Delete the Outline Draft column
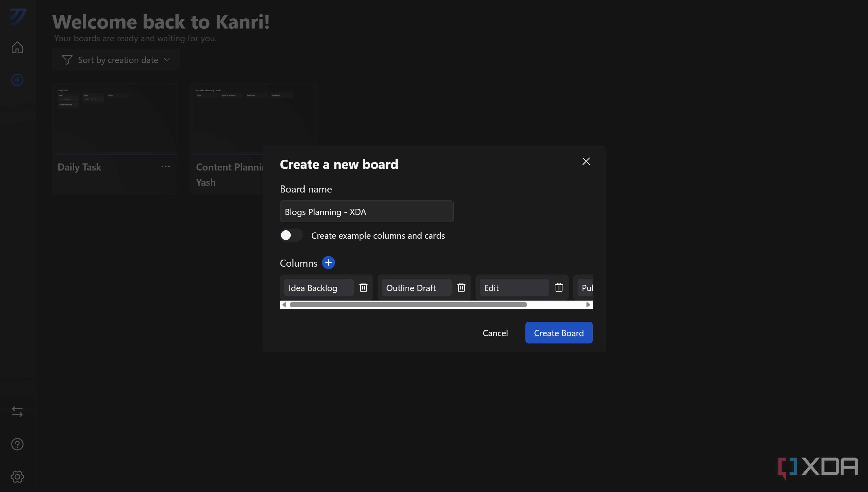 click(461, 287)
